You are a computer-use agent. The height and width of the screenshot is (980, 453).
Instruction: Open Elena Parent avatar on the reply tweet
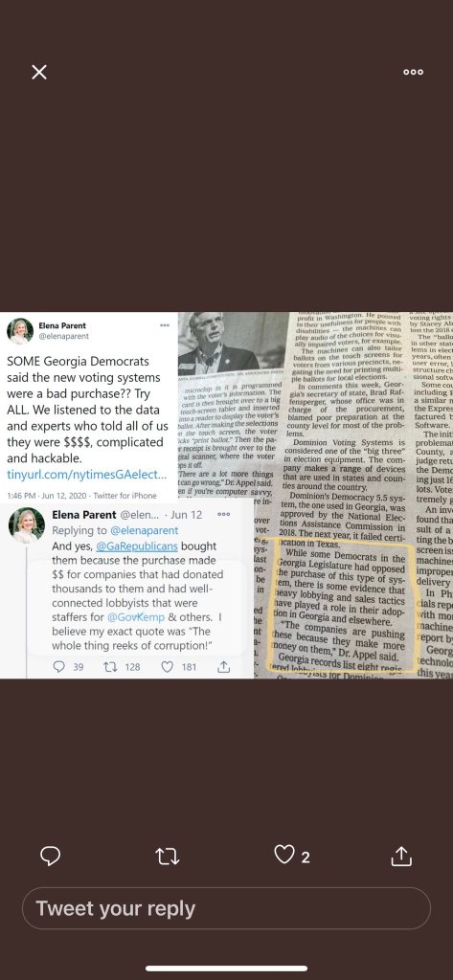pyautogui.click(x=26, y=525)
